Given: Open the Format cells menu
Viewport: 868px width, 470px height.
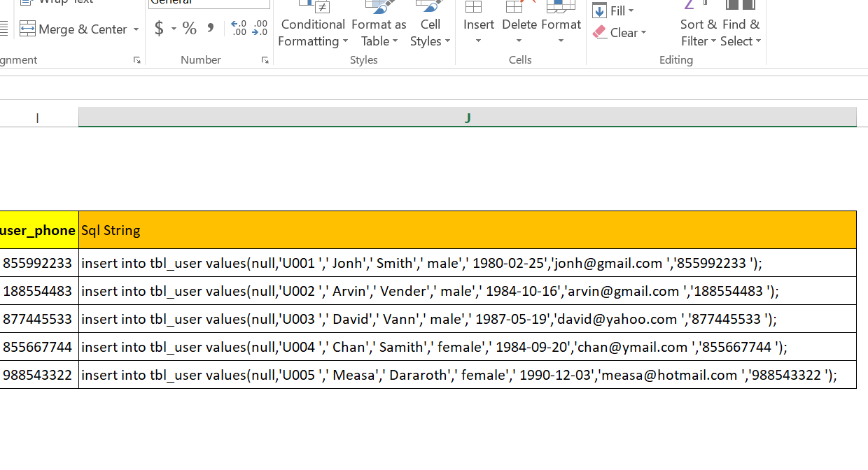Looking at the screenshot, I should [561, 24].
